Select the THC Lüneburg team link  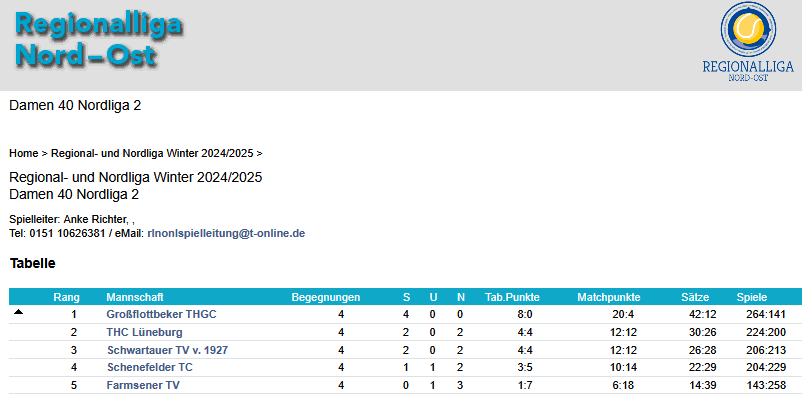144,332
